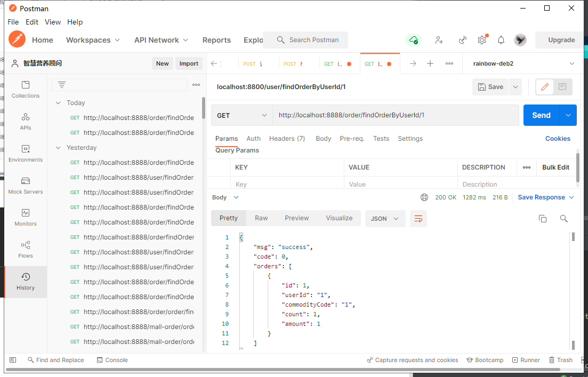This screenshot has width=588, height=377.
Task: Search within the response body
Action: (x=563, y=218)
